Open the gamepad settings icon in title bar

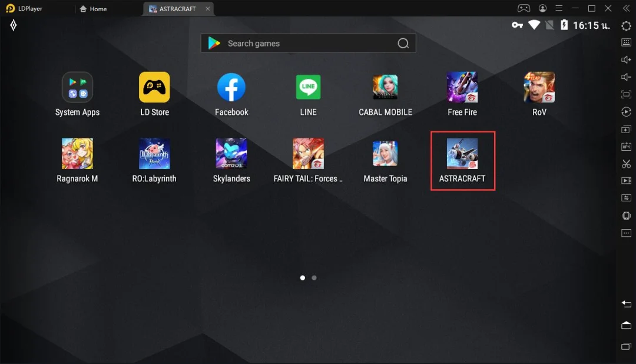(x=524, y=8)
